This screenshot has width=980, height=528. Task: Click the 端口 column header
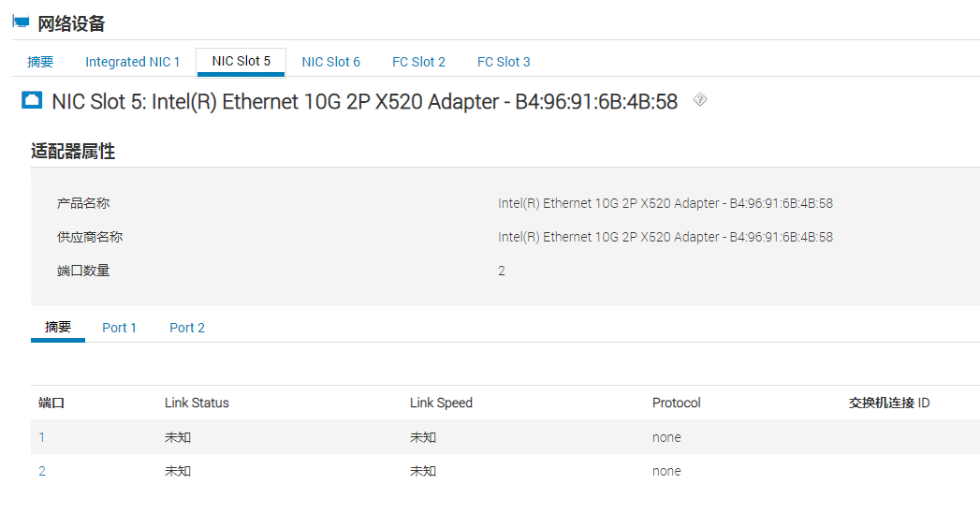click(x=51, y=403)
